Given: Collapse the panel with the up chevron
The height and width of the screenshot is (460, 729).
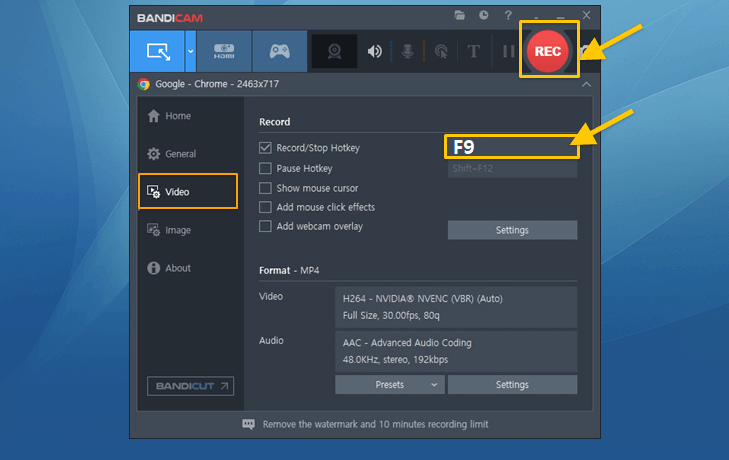Looking at the screenshot, I should tap(586, 84).
